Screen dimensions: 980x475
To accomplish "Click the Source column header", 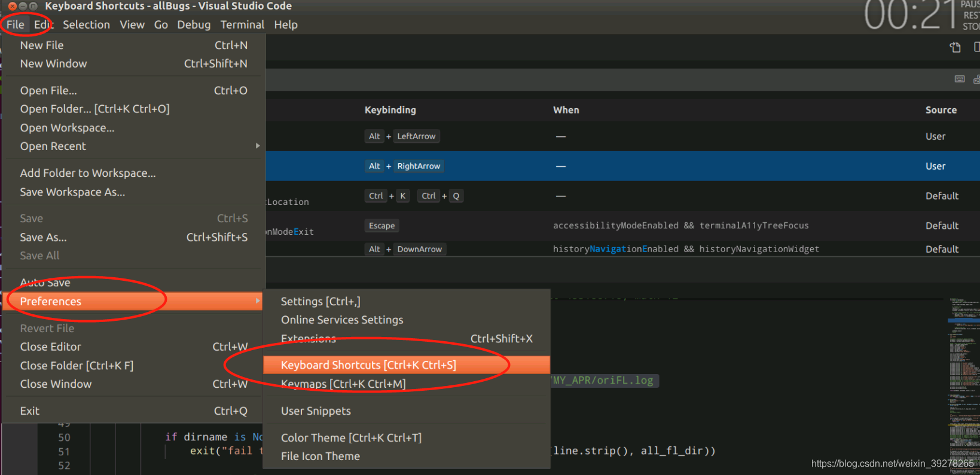I will 941,110.
